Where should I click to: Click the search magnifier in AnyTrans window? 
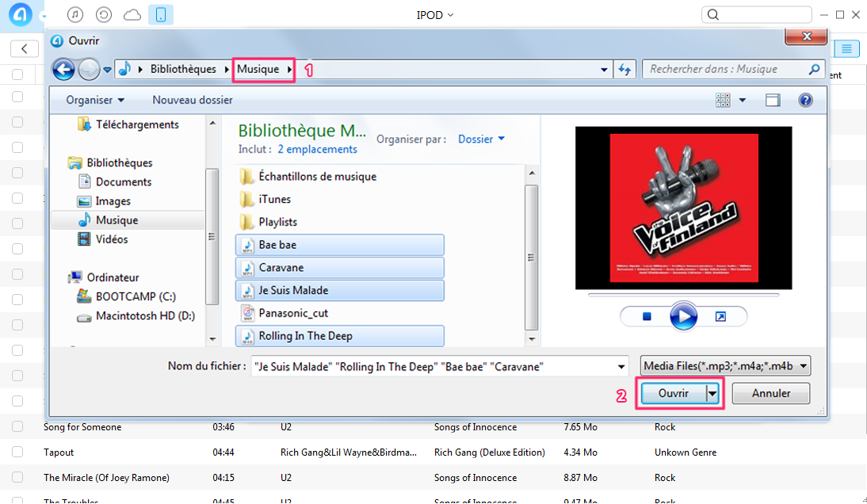click(713, 15)
